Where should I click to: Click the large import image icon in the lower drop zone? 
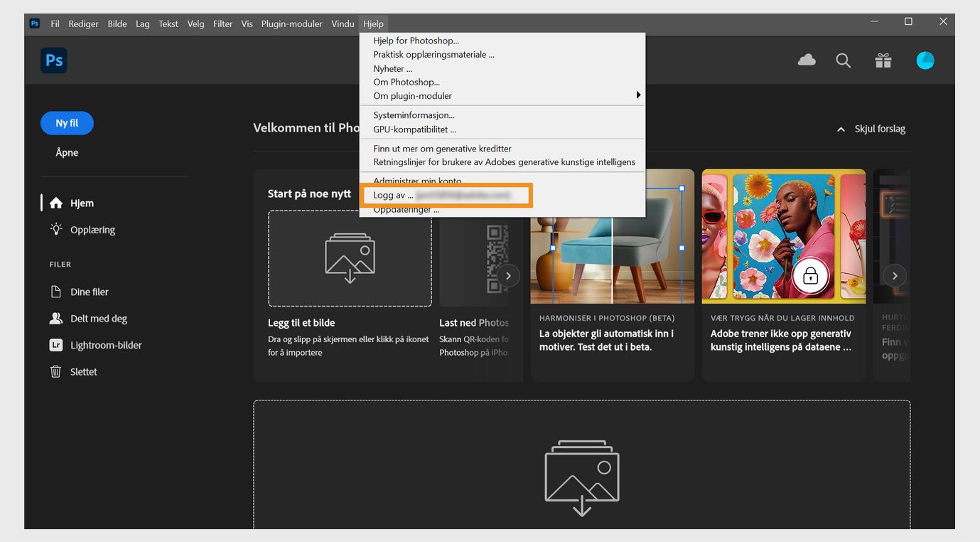click(582, 479)
